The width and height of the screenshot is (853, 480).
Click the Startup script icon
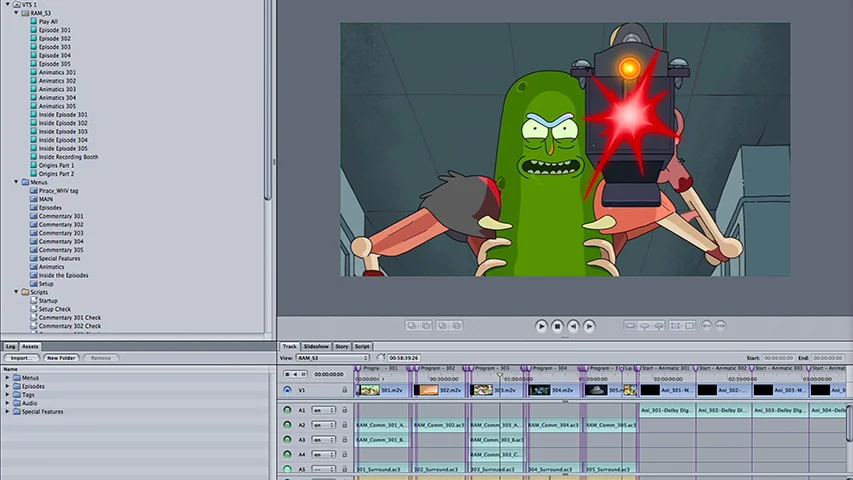coord(34,300)
